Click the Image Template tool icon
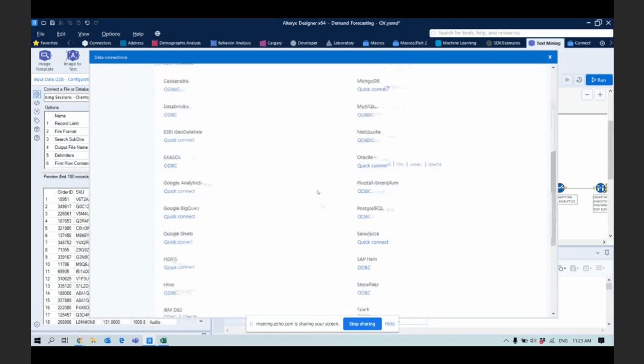Viewport: 644px width, 364px height. click(44, 56)
